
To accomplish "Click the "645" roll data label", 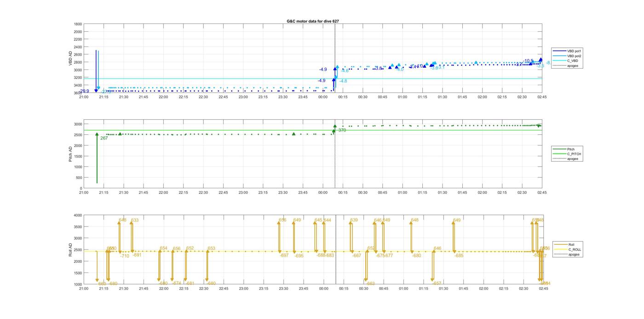I will coord(318,220).
